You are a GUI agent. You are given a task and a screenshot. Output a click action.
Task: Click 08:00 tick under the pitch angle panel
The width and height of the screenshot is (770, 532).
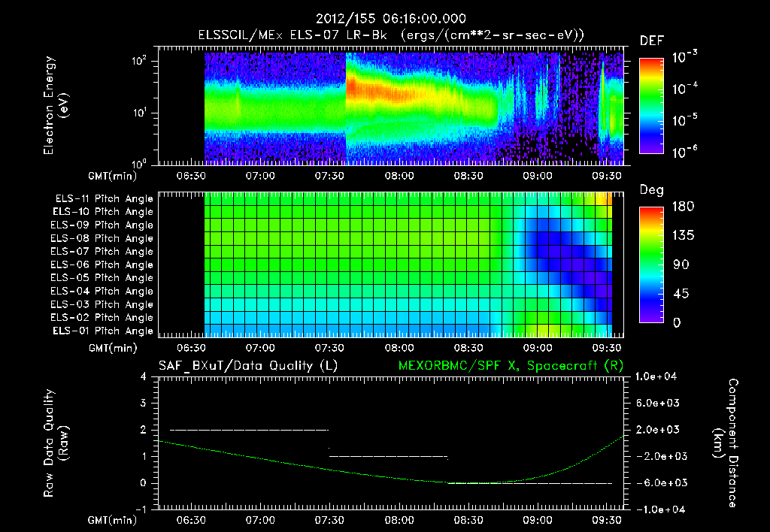(x=399, y=348)
